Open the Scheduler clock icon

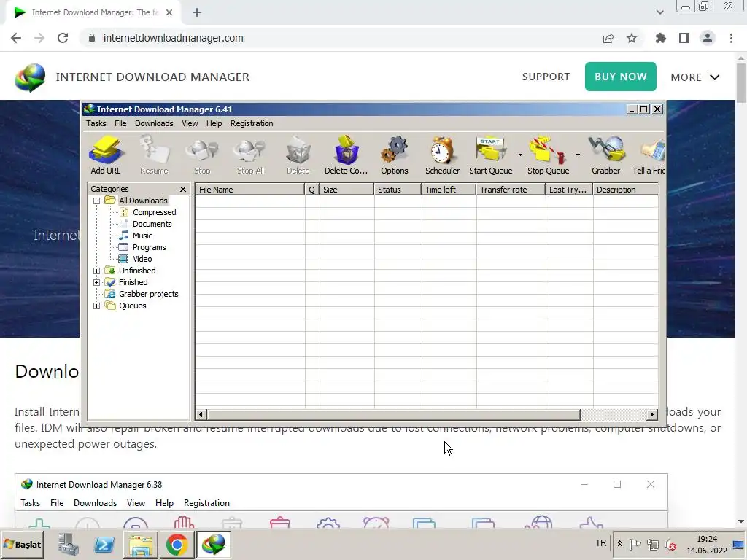coord(442,155)
